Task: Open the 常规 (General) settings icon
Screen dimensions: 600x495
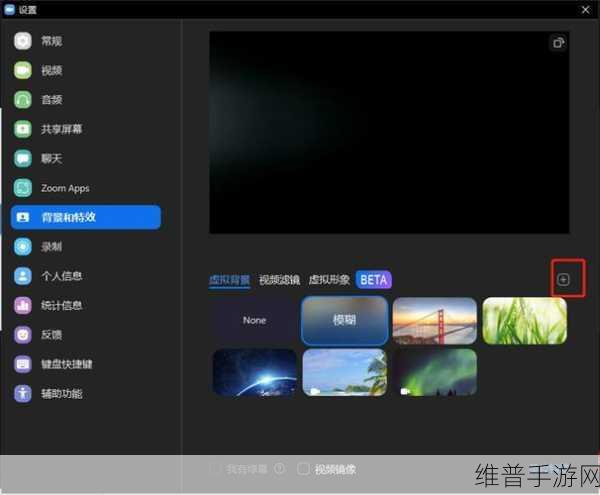Action: pyautogui.click(x=23, y=41)
